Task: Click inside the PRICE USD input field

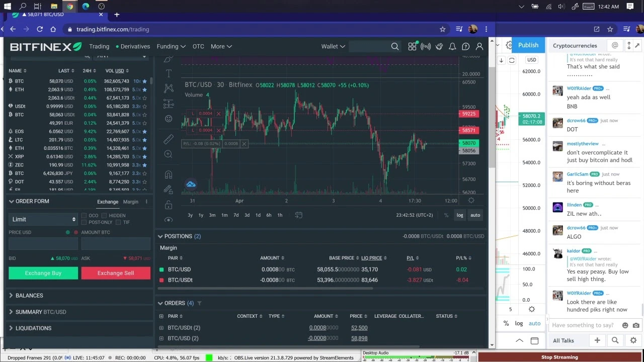Action: (x=43, y=243)
